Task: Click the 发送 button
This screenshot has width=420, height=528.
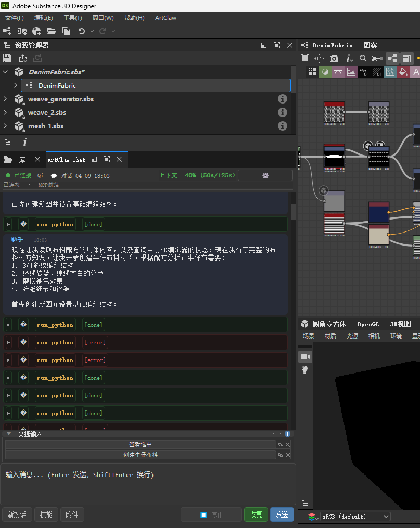Action: click(x=282, y=514)
